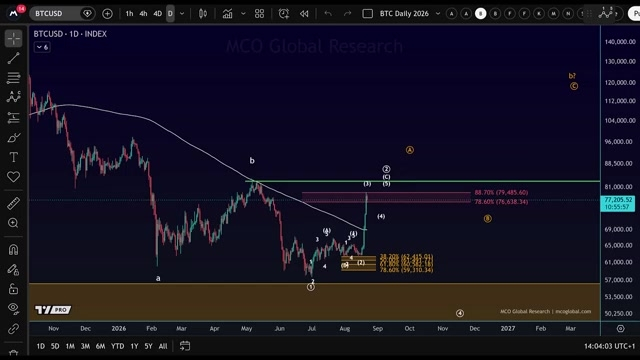Undo the last chart action
This screenshot has height=360, width=640.
[x=328, y=14]
